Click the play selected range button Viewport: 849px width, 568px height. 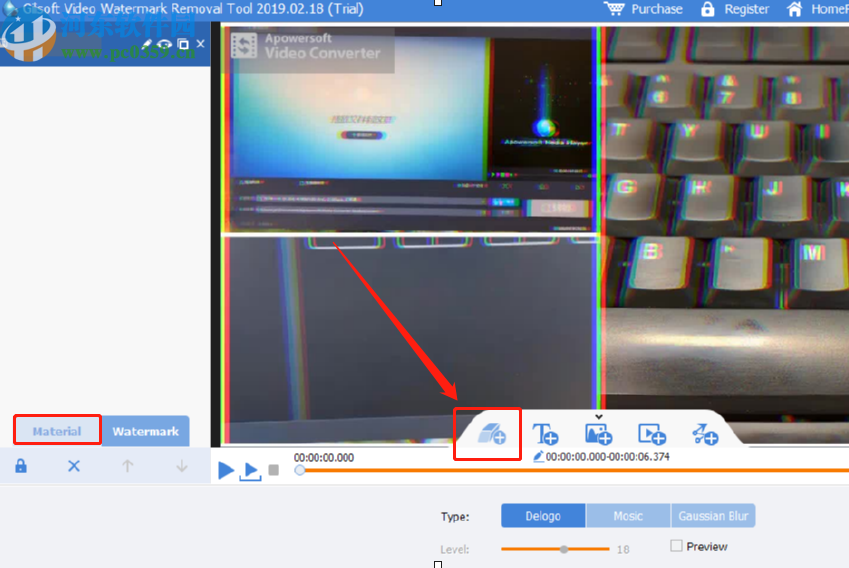coord(251,471)
